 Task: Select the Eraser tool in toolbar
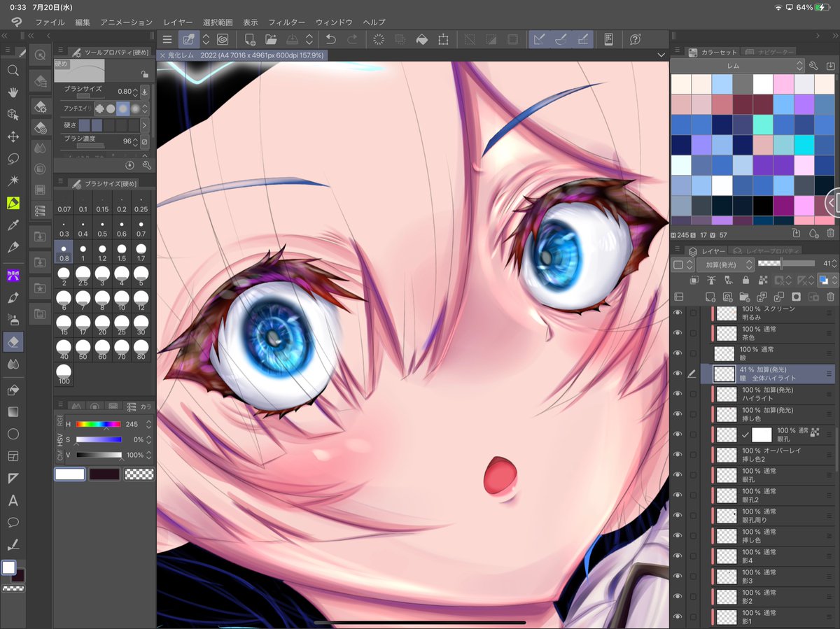tap(13, 341)
